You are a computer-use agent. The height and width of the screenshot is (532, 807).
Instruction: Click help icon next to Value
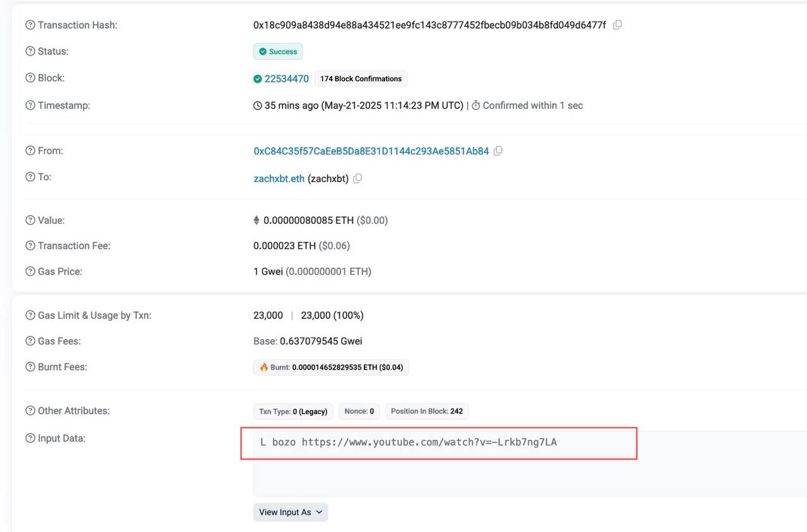tap(30, 221)
